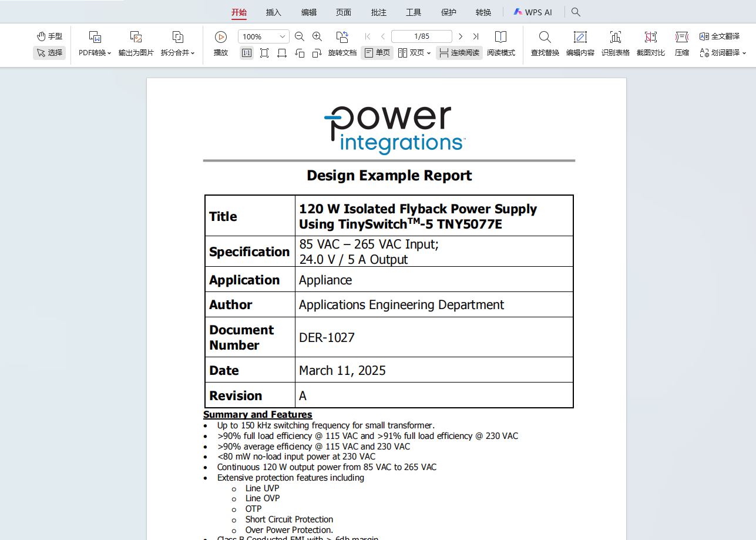This screenshot has width=756, height=540.
Task: Click the fit page icon
Action: point(264,53)
